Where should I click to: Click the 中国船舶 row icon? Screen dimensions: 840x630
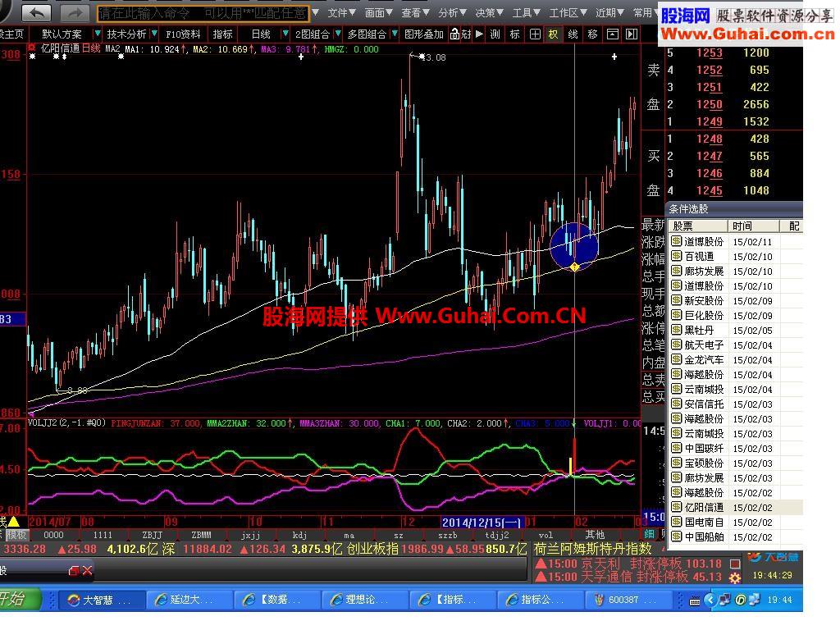pyautogui.click(x=677, y=536)
